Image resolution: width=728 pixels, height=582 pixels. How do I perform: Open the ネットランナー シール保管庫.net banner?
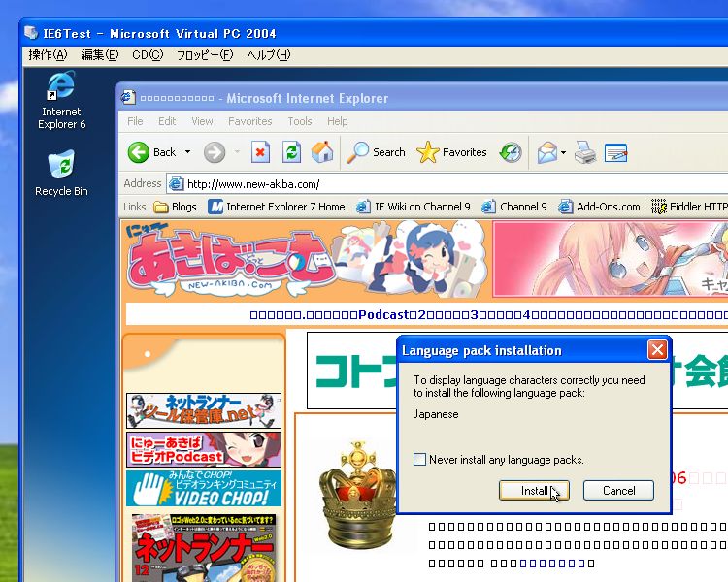tap(204, 410)
